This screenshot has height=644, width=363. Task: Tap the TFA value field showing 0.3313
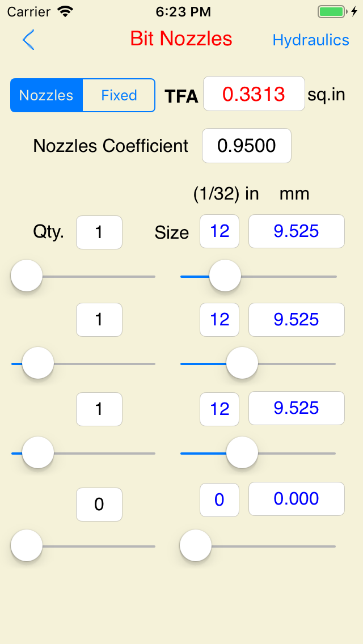(x=254, y=94)
